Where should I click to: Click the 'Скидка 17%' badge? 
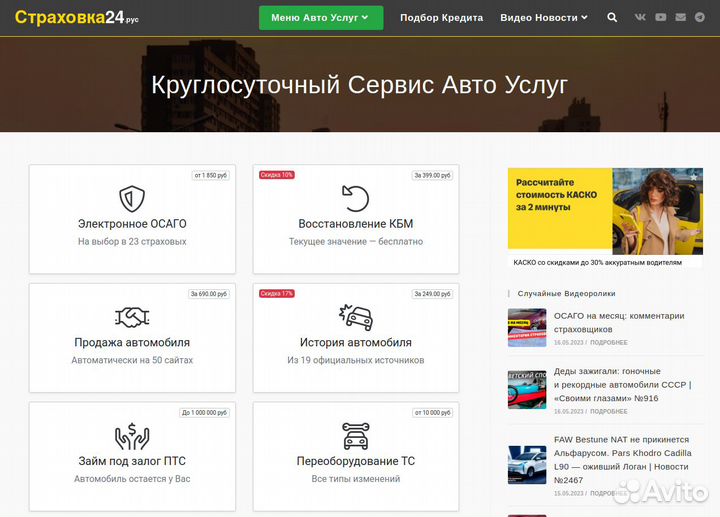[276, 293]
